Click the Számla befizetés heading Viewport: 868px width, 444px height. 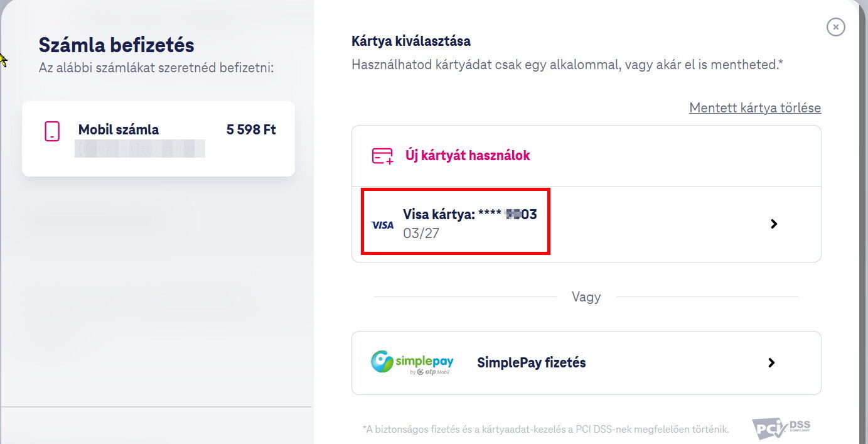point(117,45)
